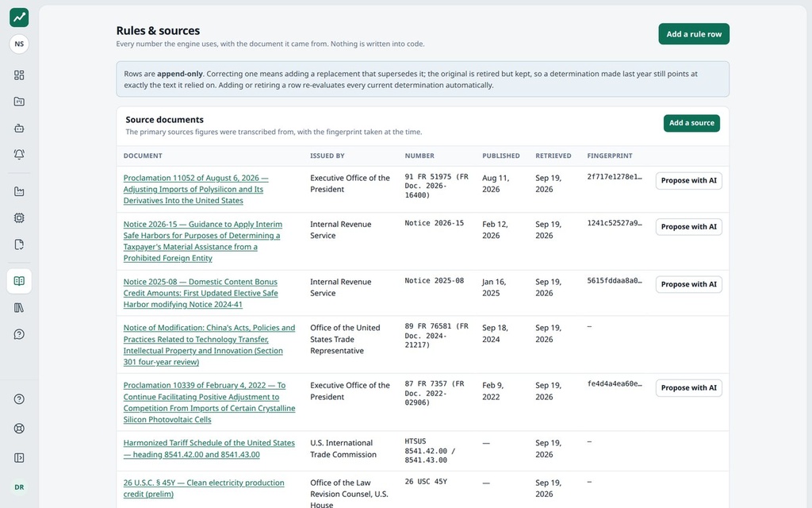Open 26 U.S.C. § 45Y credit link
The width and height of the screenshot is (812, 508).
204,488
